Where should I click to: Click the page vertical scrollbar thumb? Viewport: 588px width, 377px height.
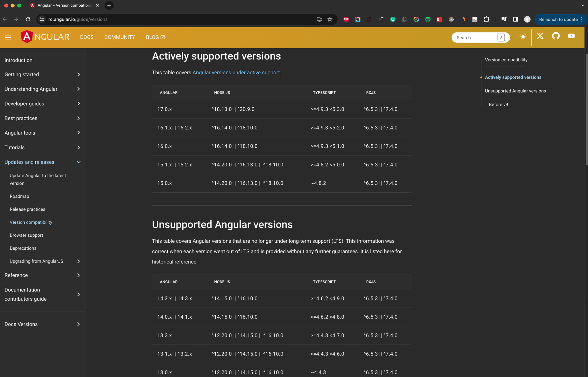tap(586, 109)
